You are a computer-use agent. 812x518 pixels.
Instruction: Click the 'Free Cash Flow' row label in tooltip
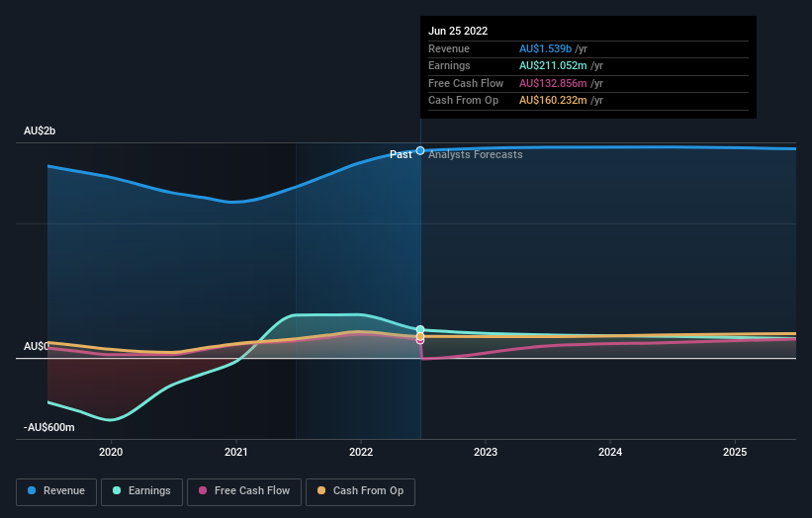tap(466, 83)
